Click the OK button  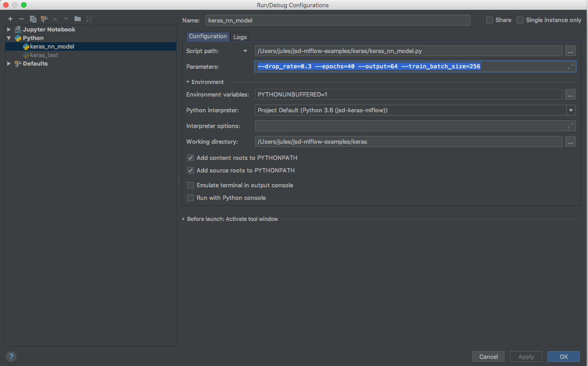[563, 357]
